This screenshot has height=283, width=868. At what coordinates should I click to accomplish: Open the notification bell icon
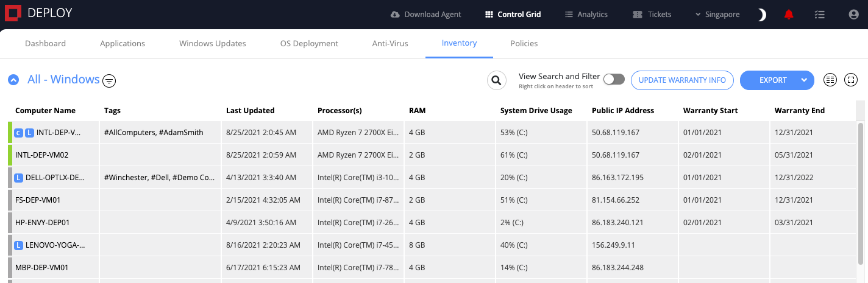coord(789,15)
